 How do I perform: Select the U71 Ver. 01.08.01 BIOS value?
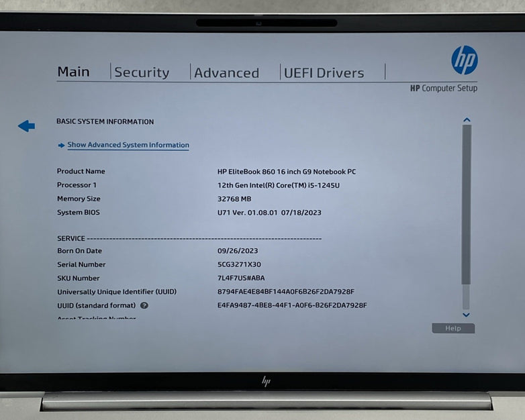pyautogui.click(x=269, y=213)
